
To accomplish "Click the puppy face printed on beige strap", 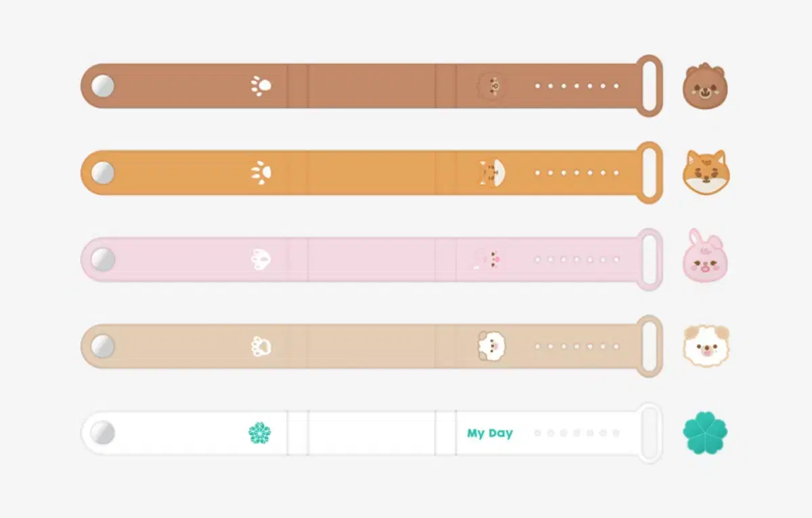I will [x=491, y=345].
